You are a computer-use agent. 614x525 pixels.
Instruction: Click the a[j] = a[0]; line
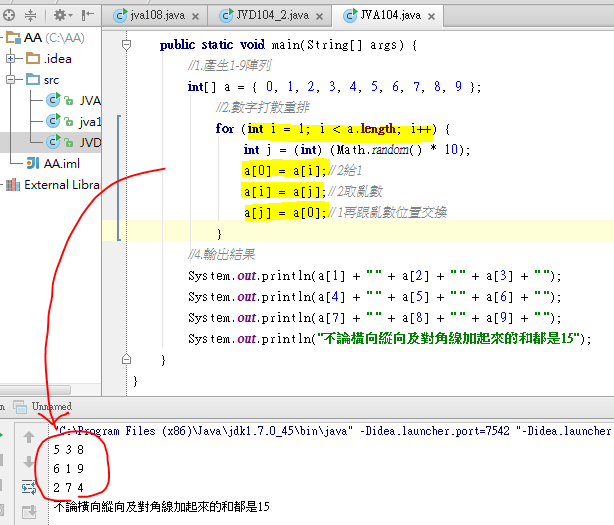click(285, 213)
